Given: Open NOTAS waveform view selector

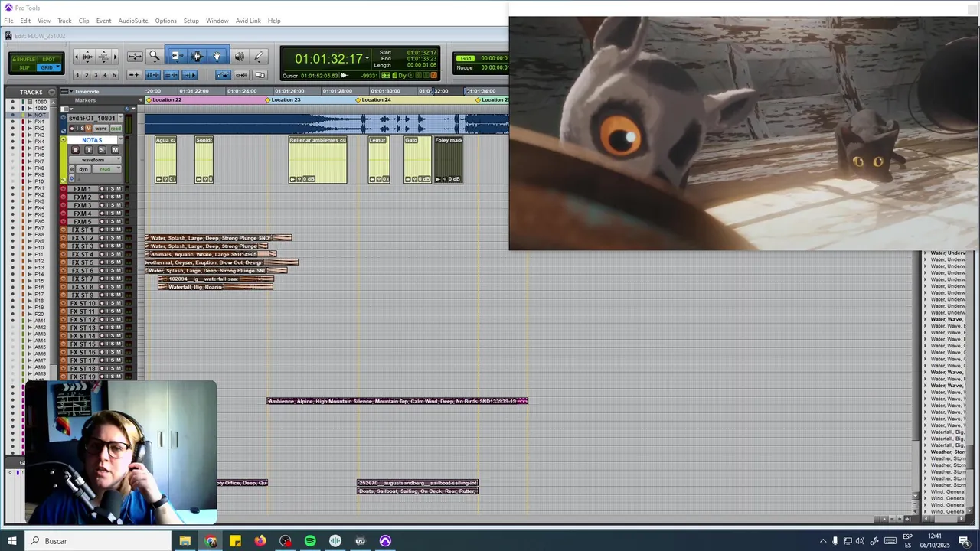Looking at the screenshot, I should [95, 160].
